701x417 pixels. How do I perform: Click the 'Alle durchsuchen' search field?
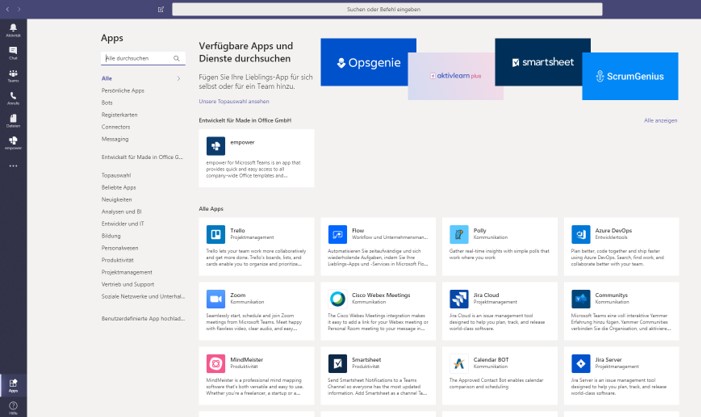(x=138, y=59)
